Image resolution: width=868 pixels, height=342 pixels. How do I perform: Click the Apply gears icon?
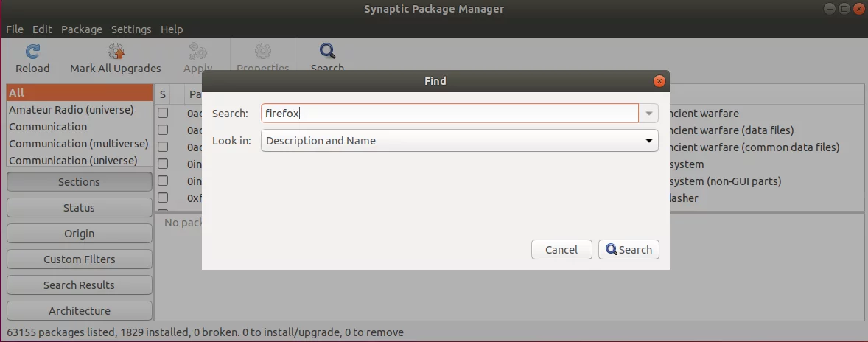(x=197, y=52)
